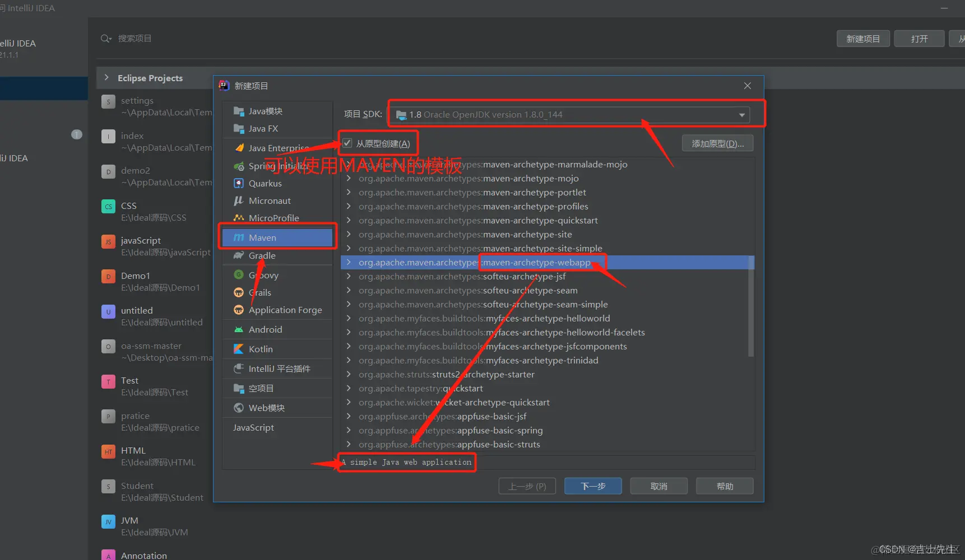Select the Application Forge icon

[x=239, y=310]
